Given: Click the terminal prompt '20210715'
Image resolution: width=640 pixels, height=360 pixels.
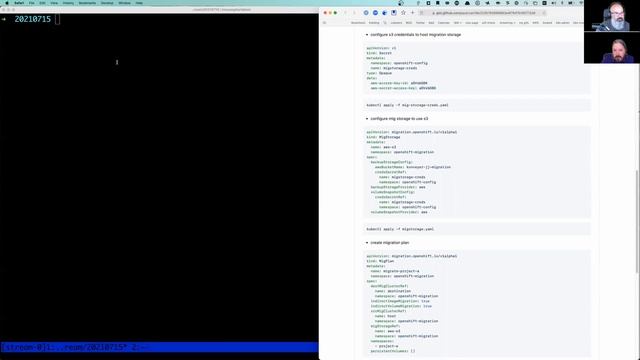Looking at the screenshot, I should coord(33,19).
